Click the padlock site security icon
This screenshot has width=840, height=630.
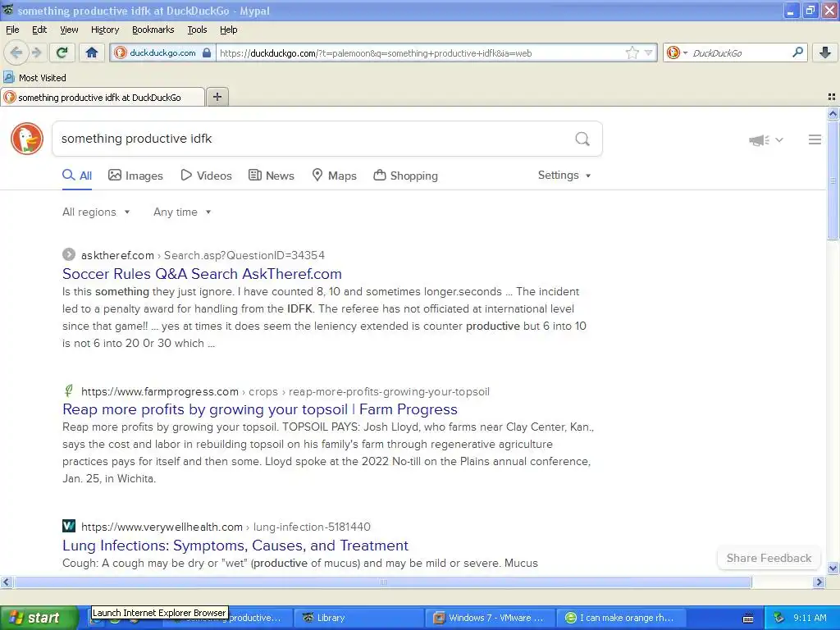pos(207,52)
